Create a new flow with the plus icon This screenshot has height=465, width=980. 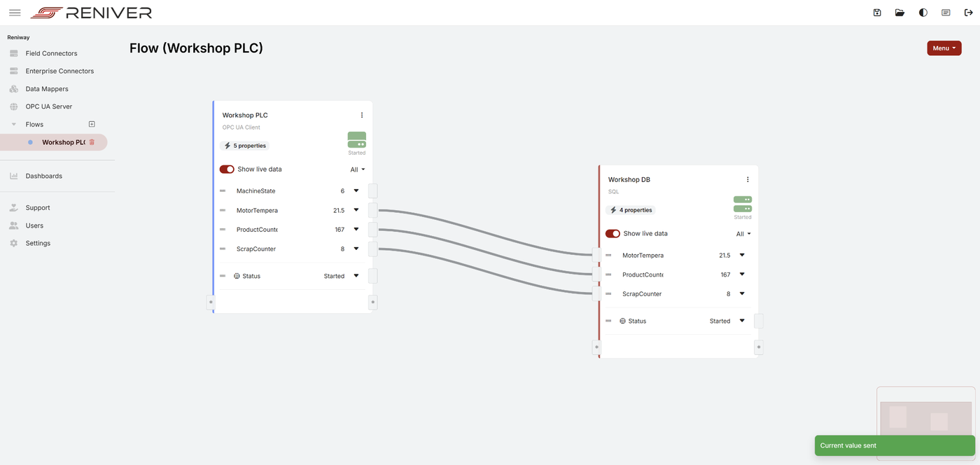pos(91,123)
